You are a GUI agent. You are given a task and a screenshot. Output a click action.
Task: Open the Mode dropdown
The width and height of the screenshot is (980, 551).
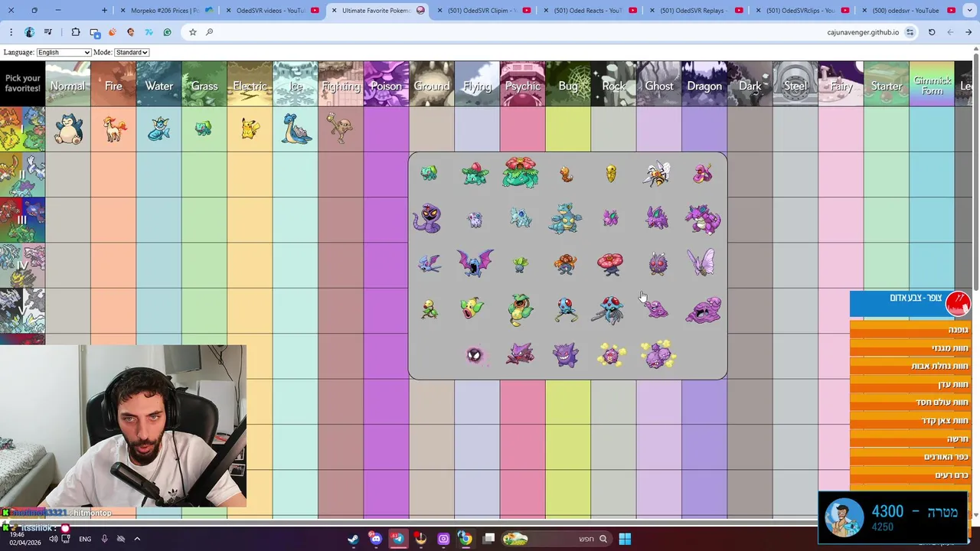[x=132, y=52]
